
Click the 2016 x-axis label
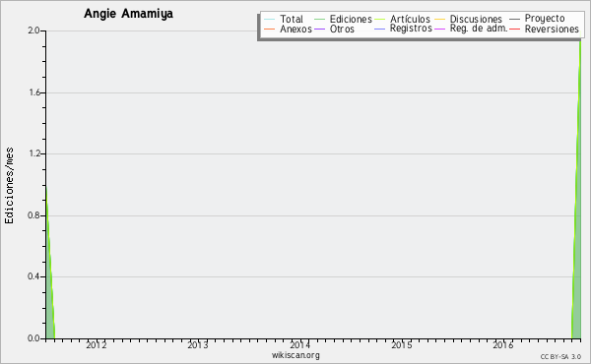coord(503,344)
